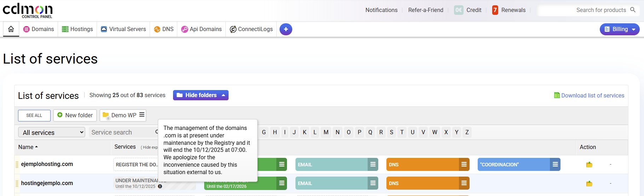Open the All services dropdown

tap(52, 132)
